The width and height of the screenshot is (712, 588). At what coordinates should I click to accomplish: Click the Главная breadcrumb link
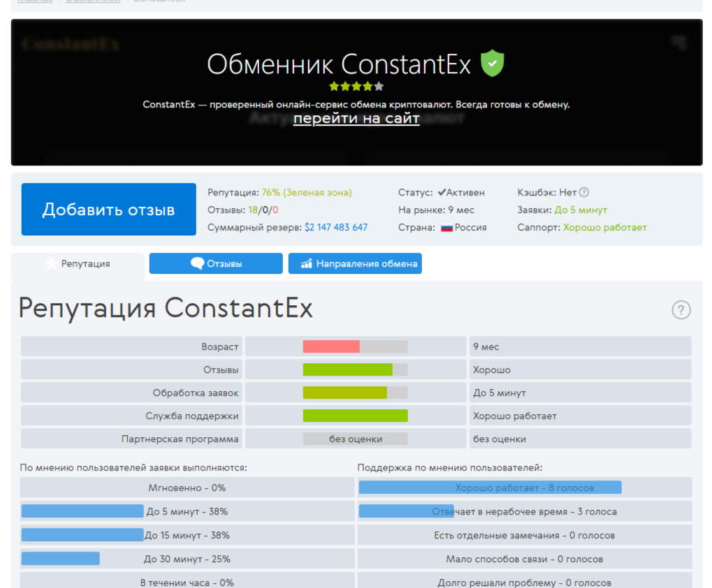[x=35, y=1]
